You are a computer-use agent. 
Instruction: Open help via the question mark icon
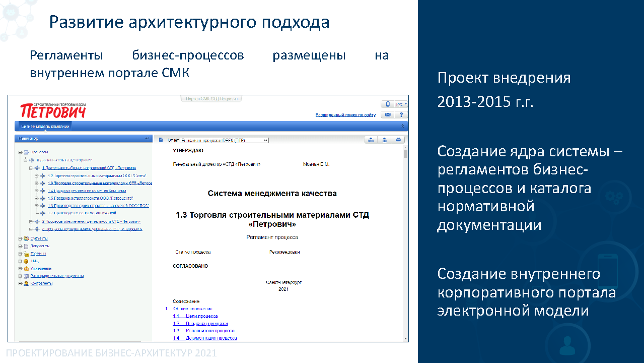(401, 114)
